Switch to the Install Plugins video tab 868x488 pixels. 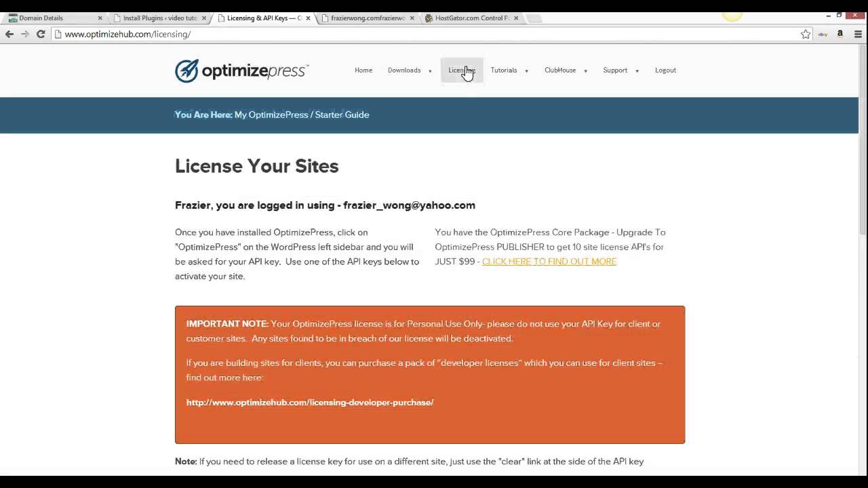158,18
